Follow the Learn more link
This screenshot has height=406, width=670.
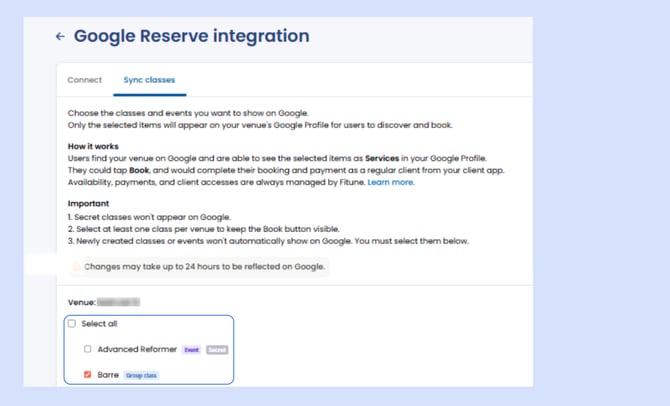tap(390, 182)
